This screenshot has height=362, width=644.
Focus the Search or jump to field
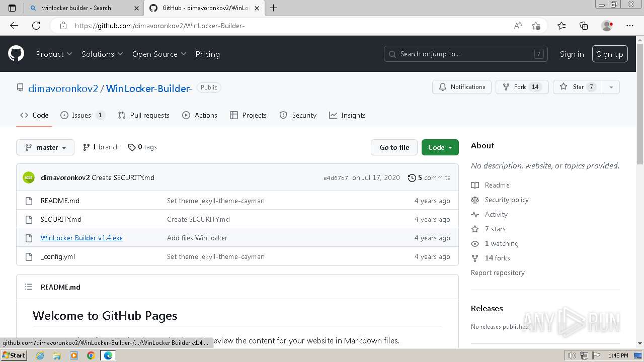(466, 54)
